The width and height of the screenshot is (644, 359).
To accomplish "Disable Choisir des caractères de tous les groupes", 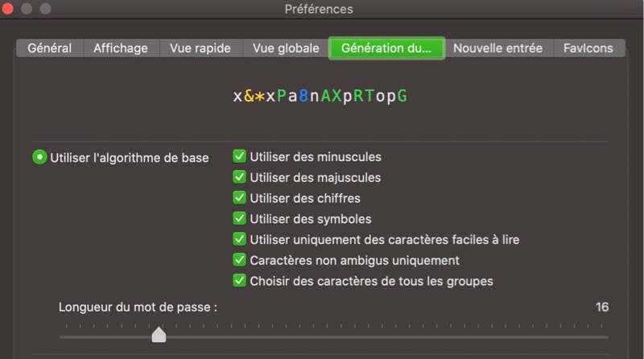I will (x=239, y=281).
